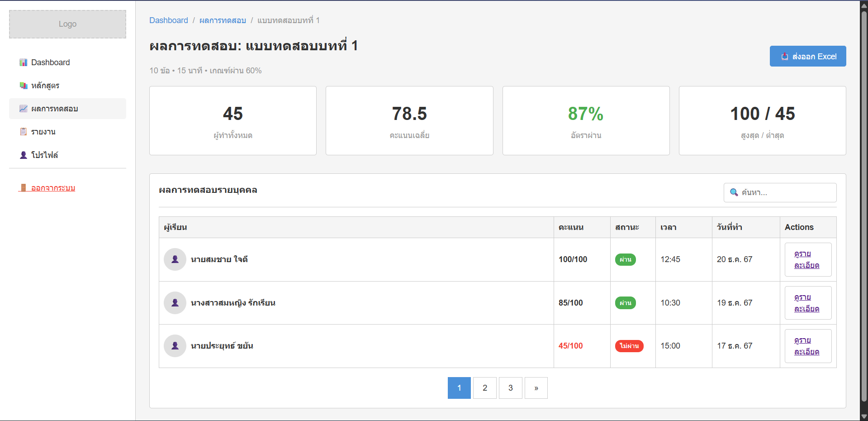Image resolution: width=868 pixels, height=421 pixels.
Task: Open ผลการทดสอบ breadcrumb link
Action: (x=223, y=20)
